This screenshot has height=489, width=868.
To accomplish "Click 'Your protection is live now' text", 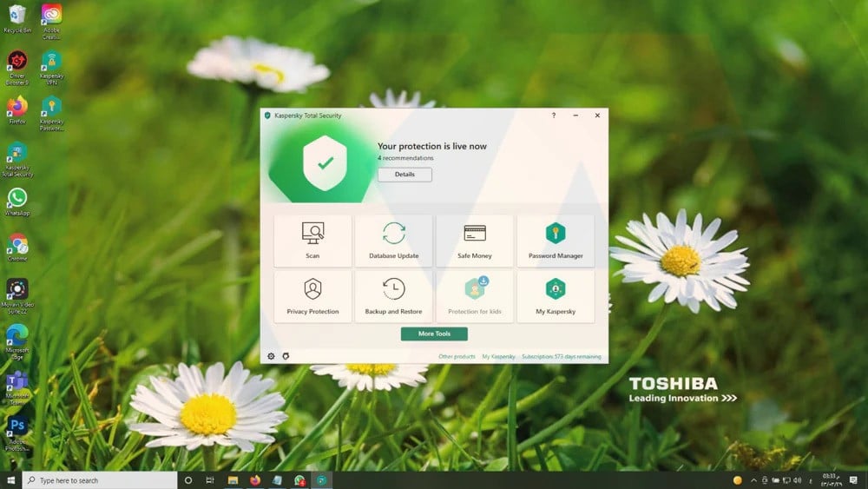I will [x=431, y=146].
